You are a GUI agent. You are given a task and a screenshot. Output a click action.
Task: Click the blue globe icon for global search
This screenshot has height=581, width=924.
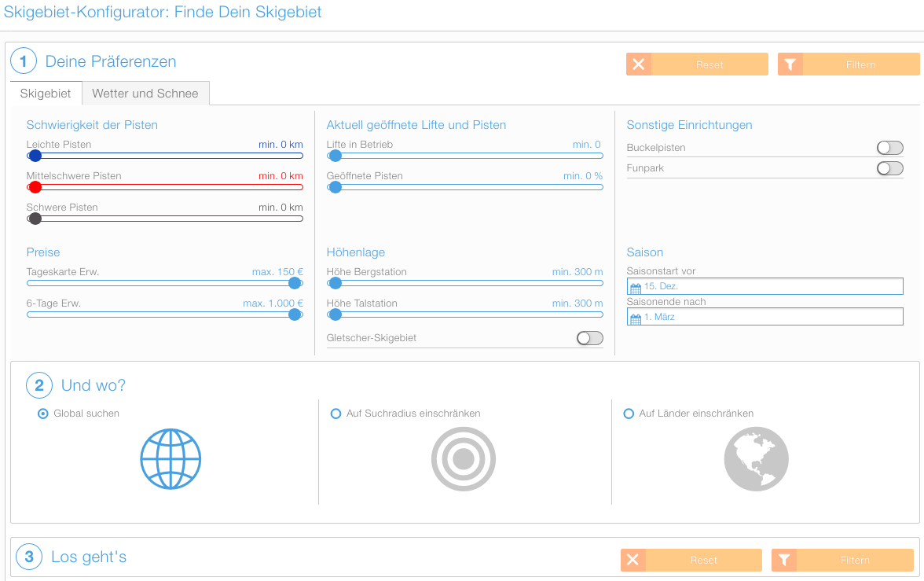170,459
